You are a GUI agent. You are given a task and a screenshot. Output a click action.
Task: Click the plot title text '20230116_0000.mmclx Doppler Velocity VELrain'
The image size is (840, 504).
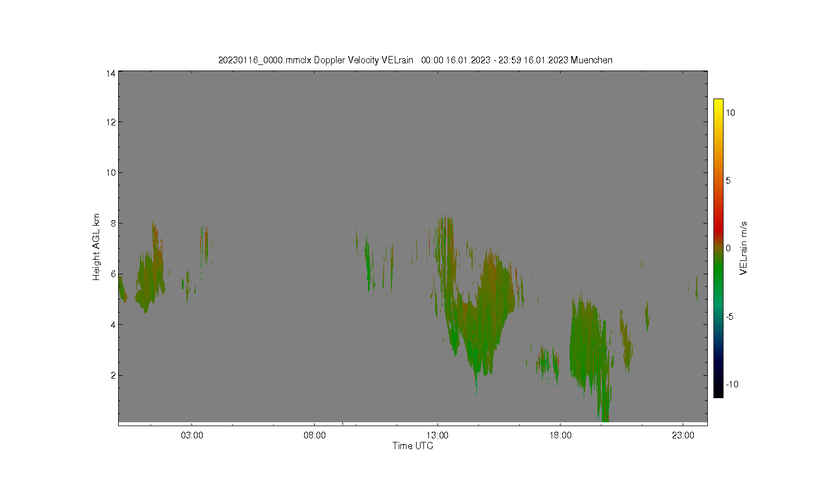[316, 60]
